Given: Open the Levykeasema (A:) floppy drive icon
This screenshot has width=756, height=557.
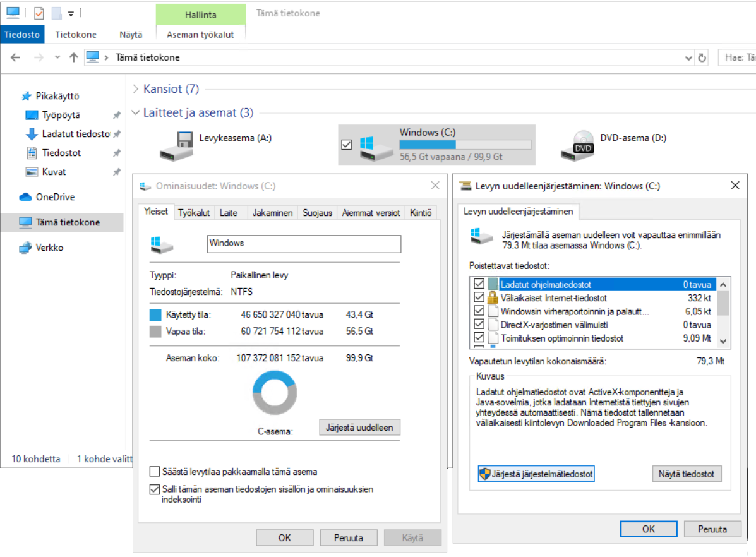Looking at the screenshot, I should tap(176, 146).
